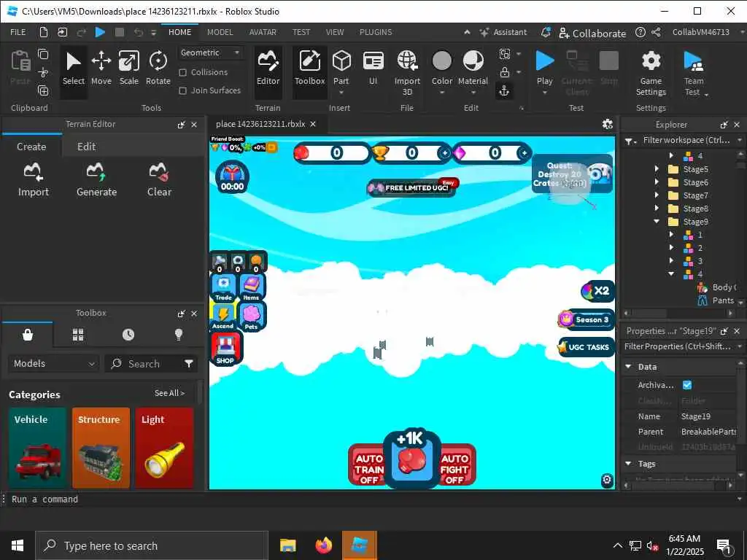
Task: Open viewport settings gear icon
Action: (608, 124)
